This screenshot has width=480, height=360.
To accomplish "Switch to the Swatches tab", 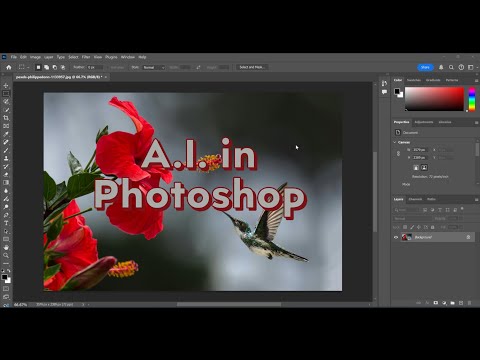I will click(414, 80).
